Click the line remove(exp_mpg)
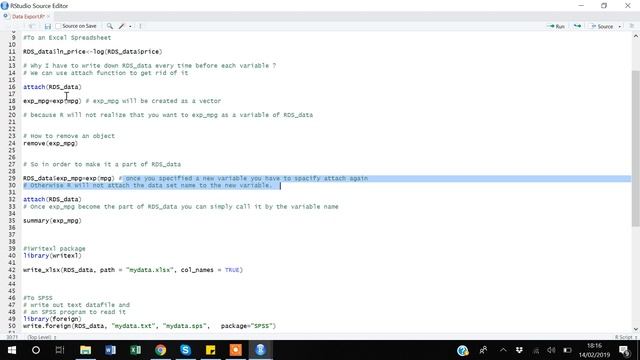Viewport: 640px width, 360px height. (50, 143)
